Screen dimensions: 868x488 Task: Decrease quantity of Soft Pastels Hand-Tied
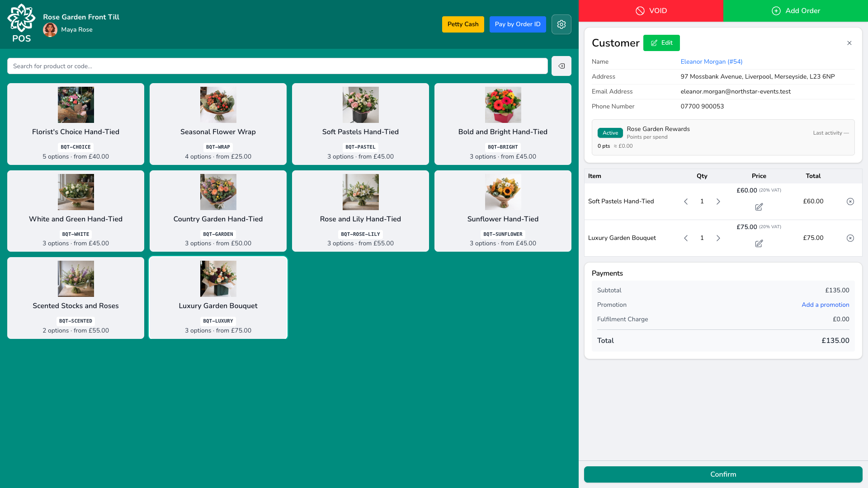tap(686, 202)
